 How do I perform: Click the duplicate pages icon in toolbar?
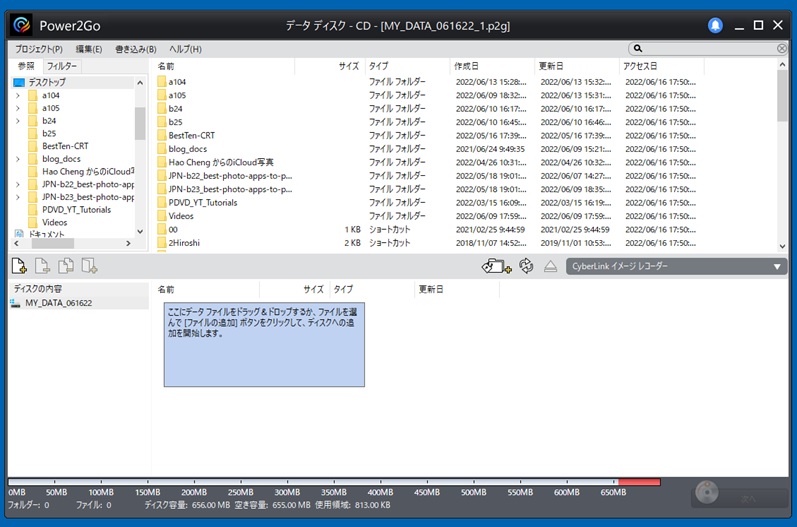point(66,266)
